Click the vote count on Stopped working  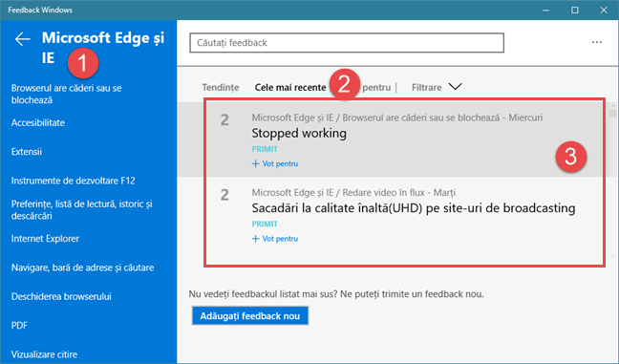point(224,120)
